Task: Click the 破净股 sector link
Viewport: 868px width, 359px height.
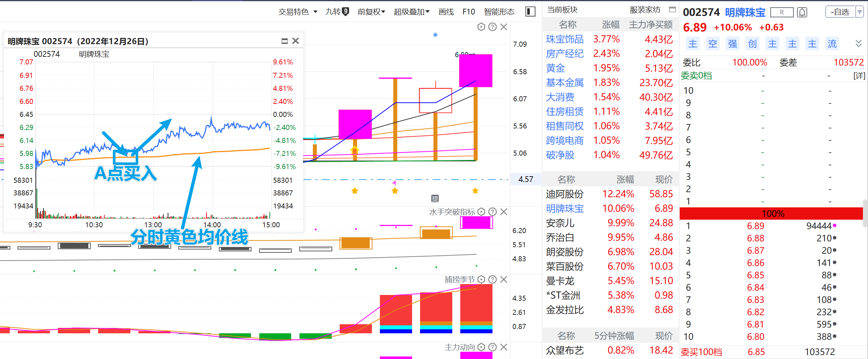Action: coord(560,155)
